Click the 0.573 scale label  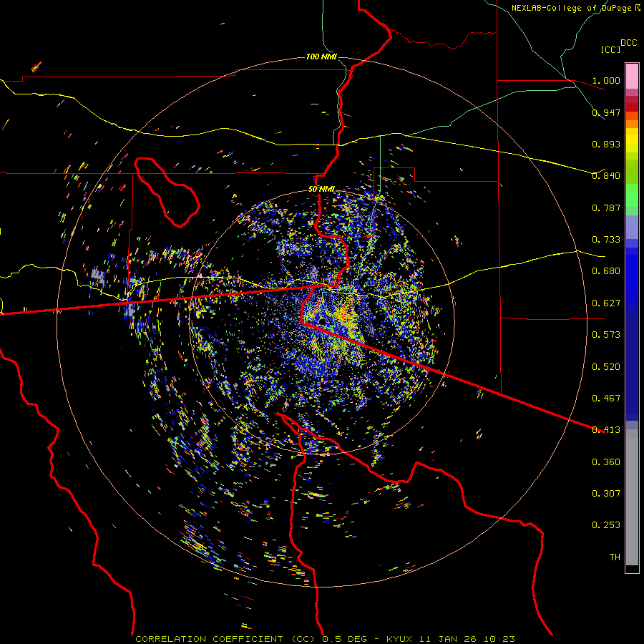point(606,335)
